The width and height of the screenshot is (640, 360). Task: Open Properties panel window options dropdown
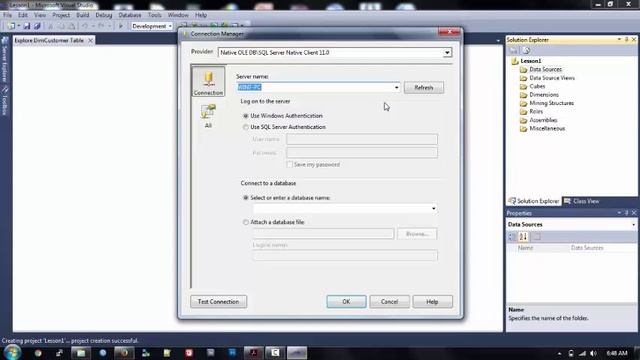pos(619,213)
